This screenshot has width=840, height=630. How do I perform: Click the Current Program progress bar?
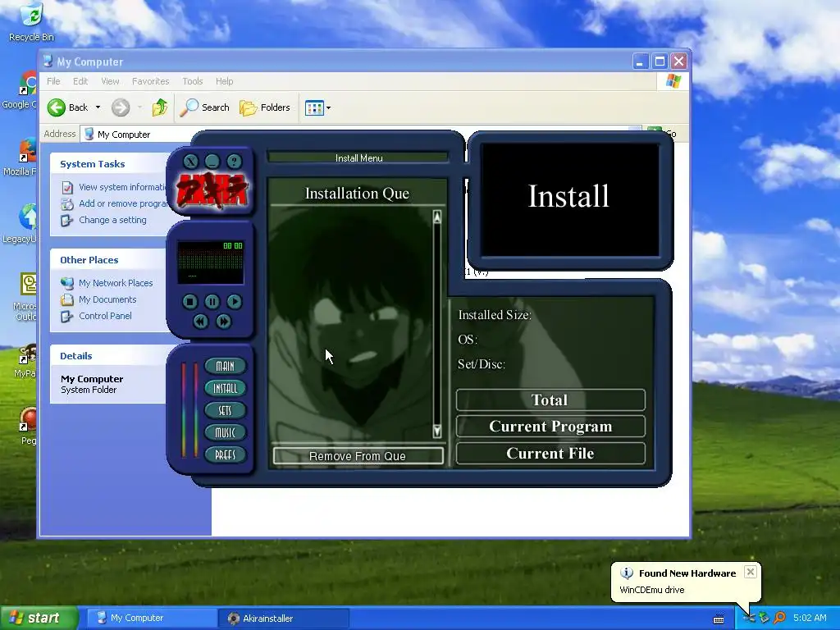coord(550,427)
